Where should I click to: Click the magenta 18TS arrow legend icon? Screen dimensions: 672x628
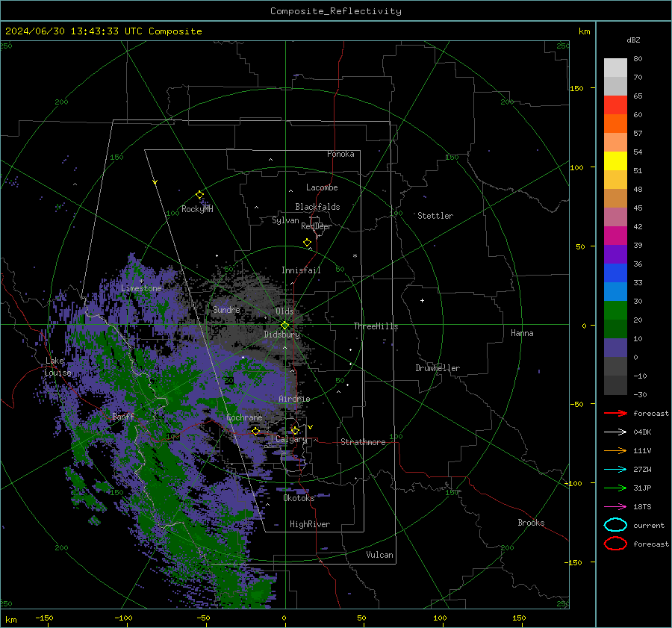coord(615,507)
